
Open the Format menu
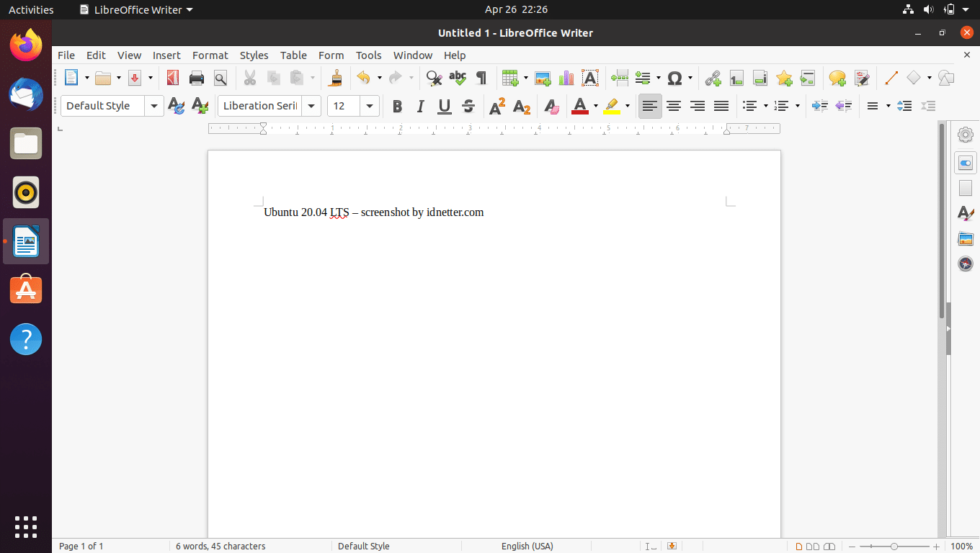[x=210, y=55]
